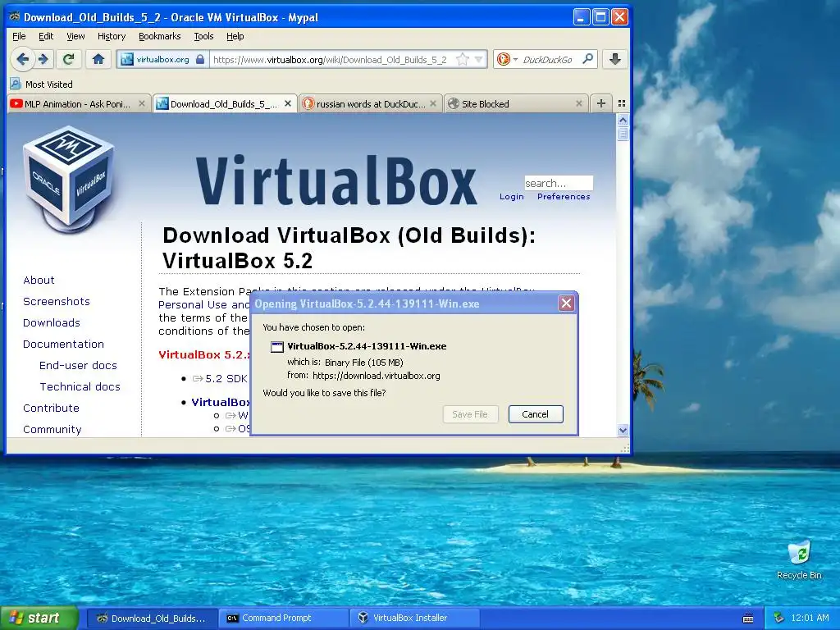Open a new tab with plus button
Screen dimensions: 840x630
(601, 103)
